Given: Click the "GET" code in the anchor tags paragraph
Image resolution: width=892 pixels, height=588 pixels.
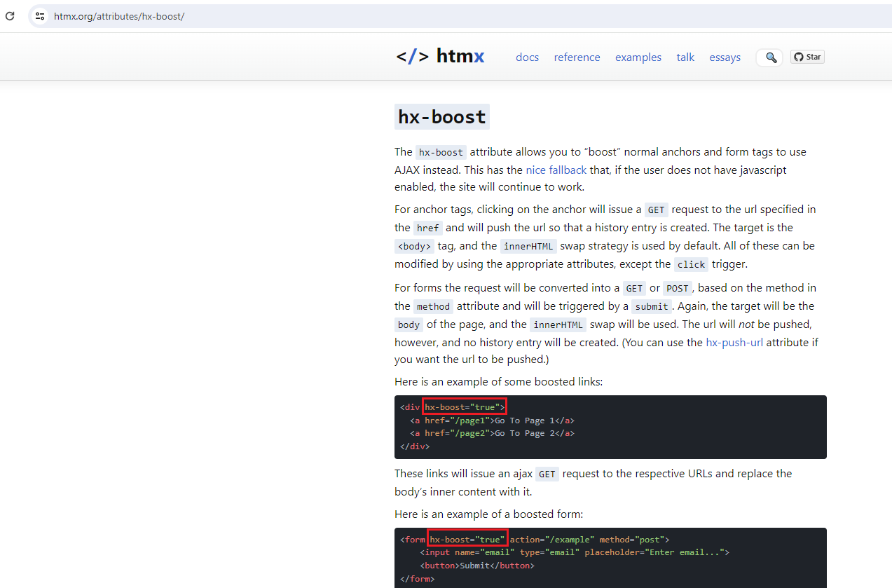Looking at the screenshot, I should [657, 210].
